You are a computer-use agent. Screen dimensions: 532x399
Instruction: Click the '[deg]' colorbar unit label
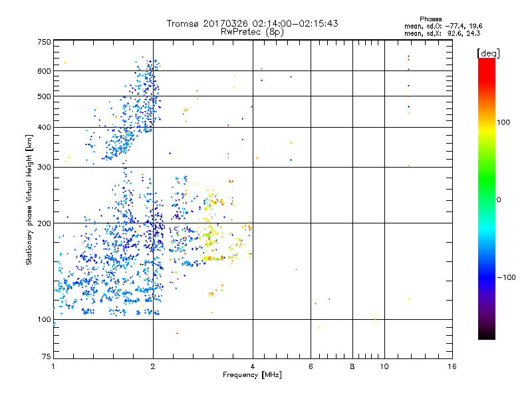click(488, 53)
